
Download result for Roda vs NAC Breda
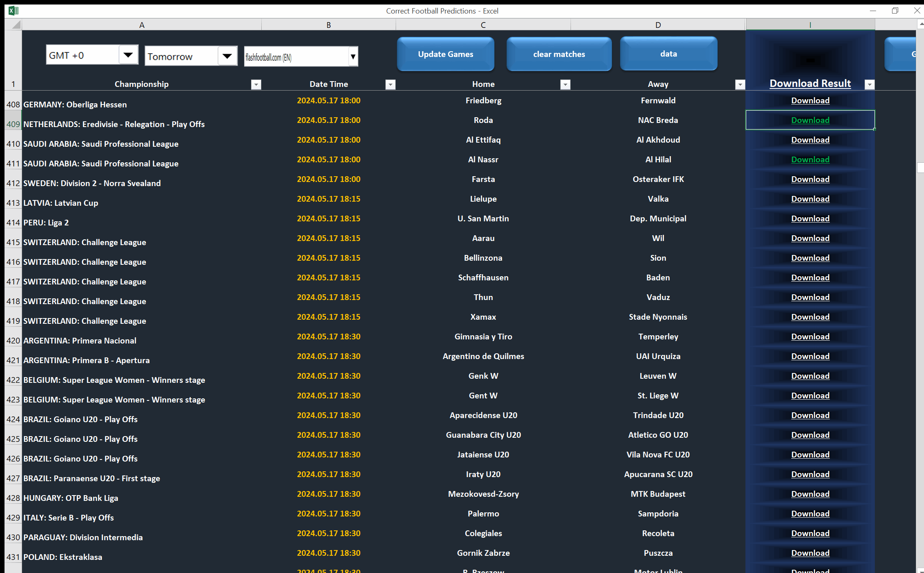click(810, 120)
